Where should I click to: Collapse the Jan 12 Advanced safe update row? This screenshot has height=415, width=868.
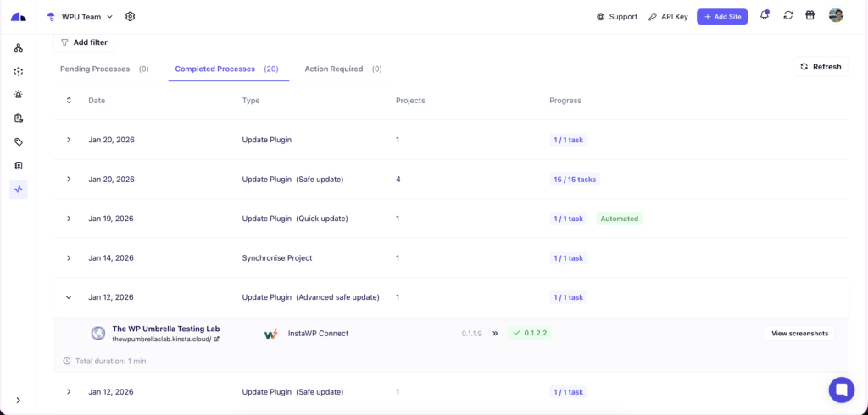(x=69, y=297)
